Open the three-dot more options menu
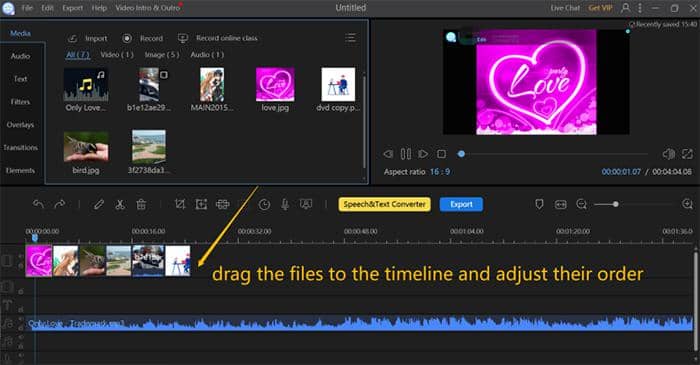 [x=640, y=8]
